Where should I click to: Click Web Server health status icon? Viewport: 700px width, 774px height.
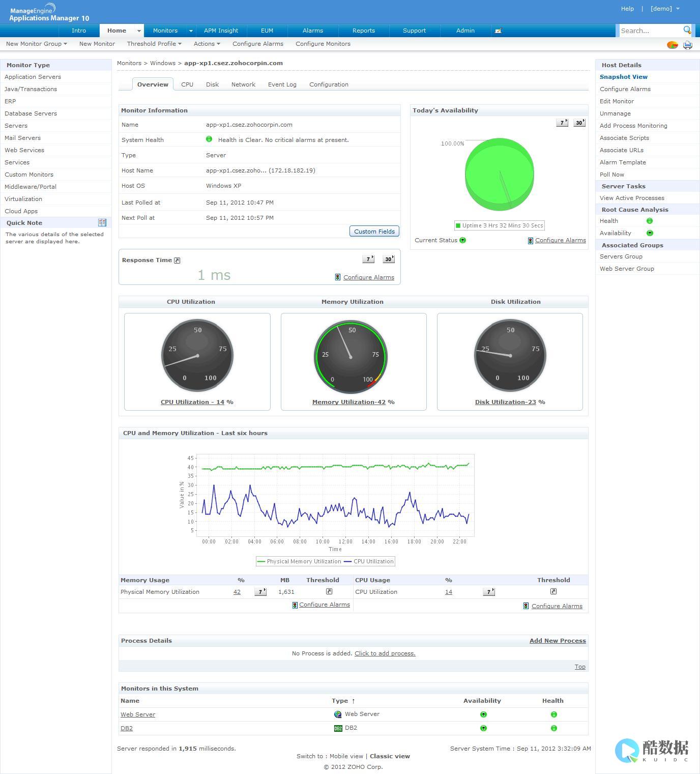pyautogui.click(x=553, y=714)
